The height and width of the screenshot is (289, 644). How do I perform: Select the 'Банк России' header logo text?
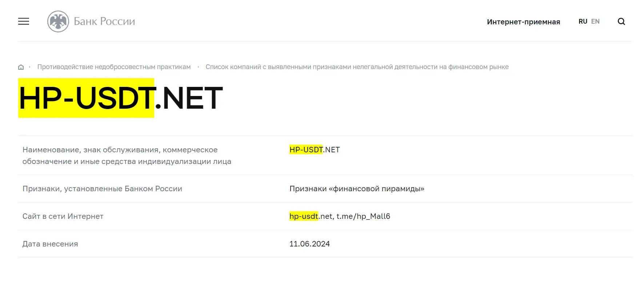[x=104, y=21]
